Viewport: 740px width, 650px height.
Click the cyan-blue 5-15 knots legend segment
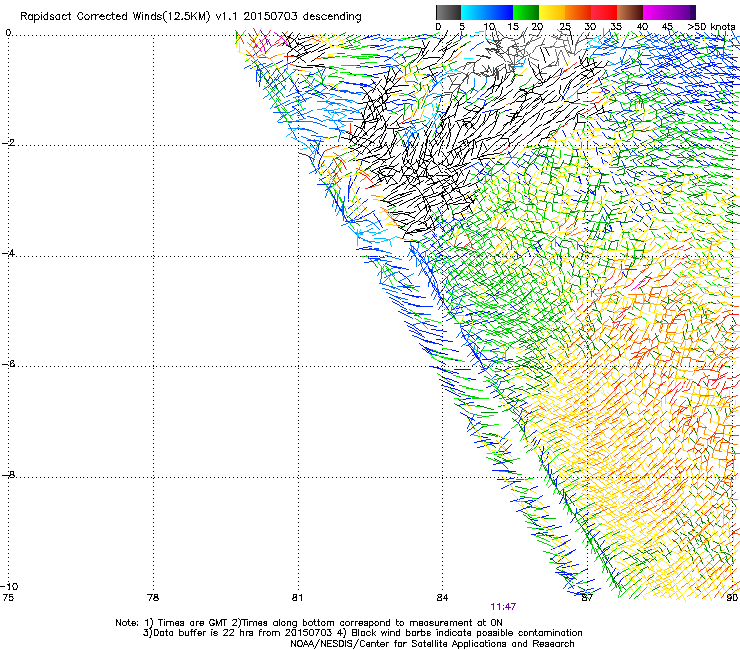487,12
